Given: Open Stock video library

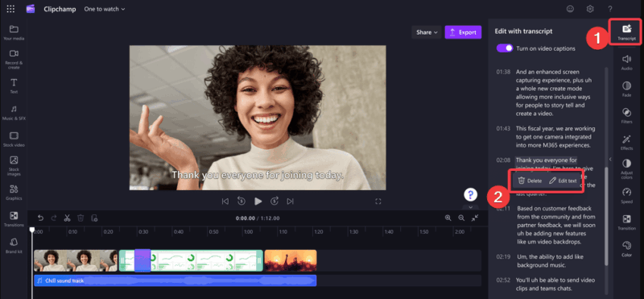Looking at the screenshot, I should click(14, 139).
